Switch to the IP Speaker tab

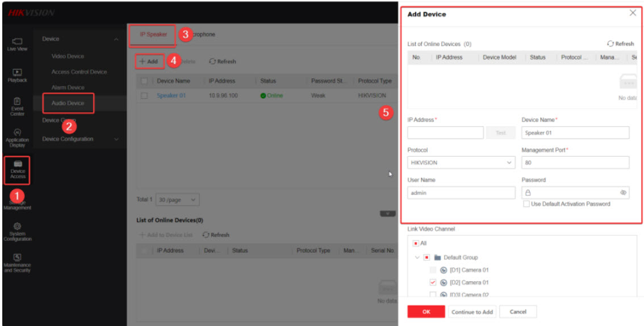point(153,35)
